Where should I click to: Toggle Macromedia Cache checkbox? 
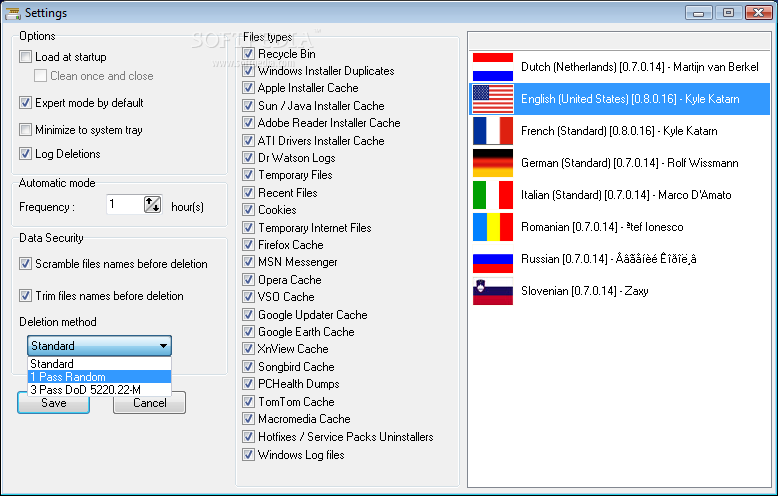point(248,419)
